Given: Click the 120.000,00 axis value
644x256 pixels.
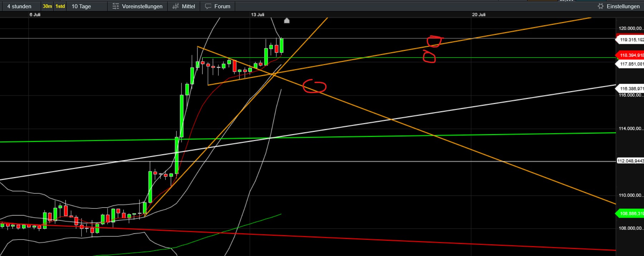Looking at the screenshot, I should click(631, 28).
